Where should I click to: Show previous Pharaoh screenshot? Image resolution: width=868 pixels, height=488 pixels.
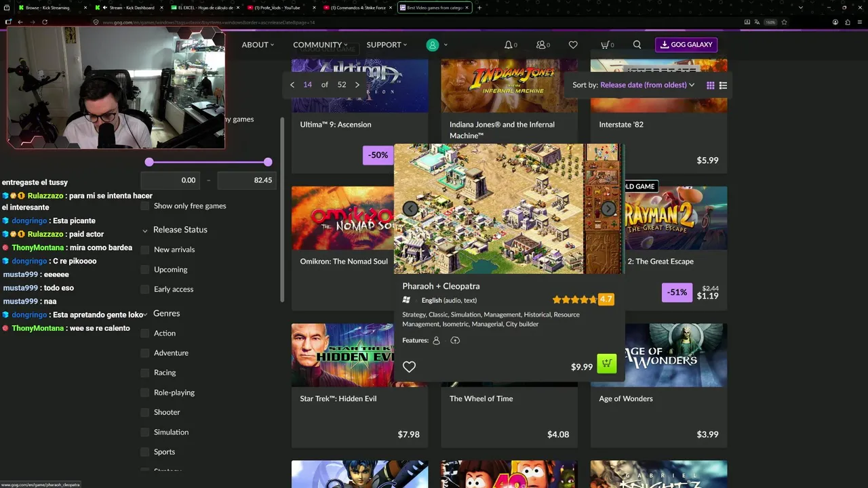tap(410, 209)
